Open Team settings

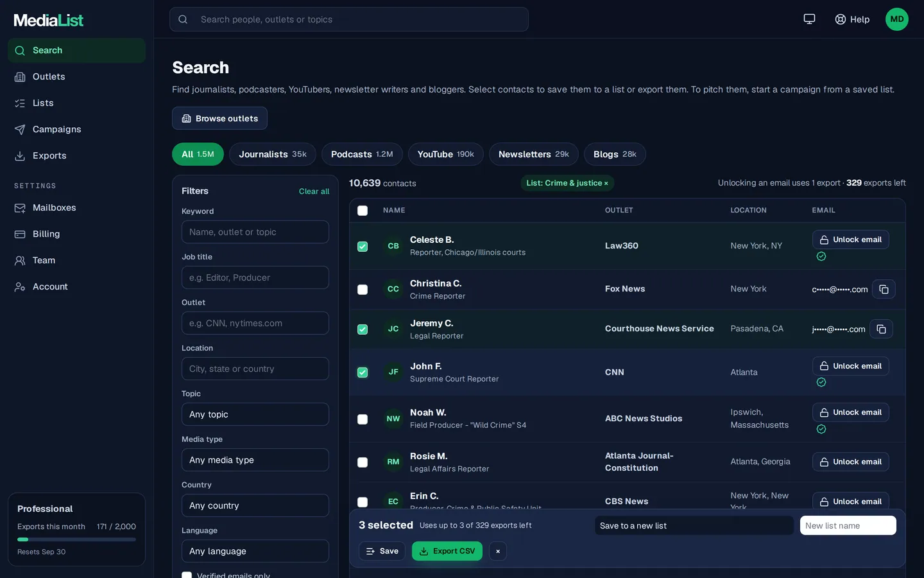click(76, 260)
